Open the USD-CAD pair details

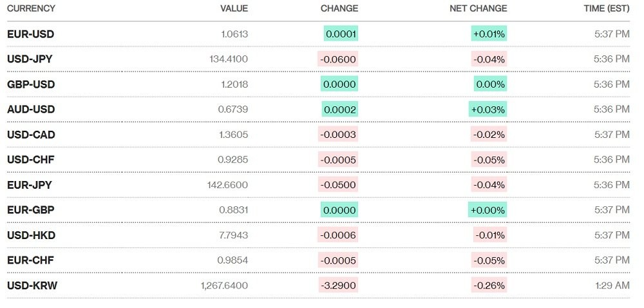31,134
